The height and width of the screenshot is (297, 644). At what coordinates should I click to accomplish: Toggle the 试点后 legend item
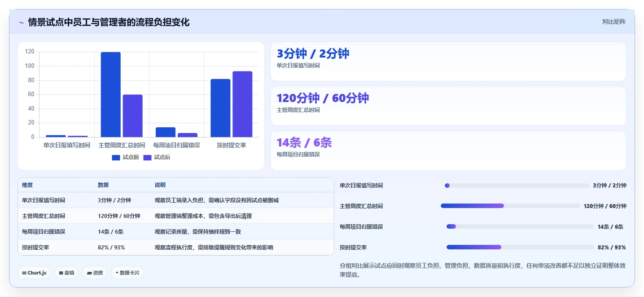point(157,157)
